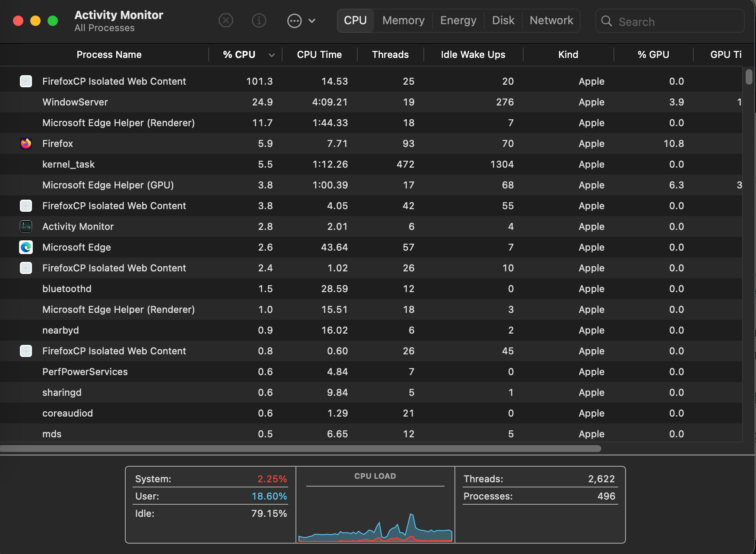Switch to the CPU tab
The width and height of the screenshot is (756, 554).
click(x=356, y=21)
